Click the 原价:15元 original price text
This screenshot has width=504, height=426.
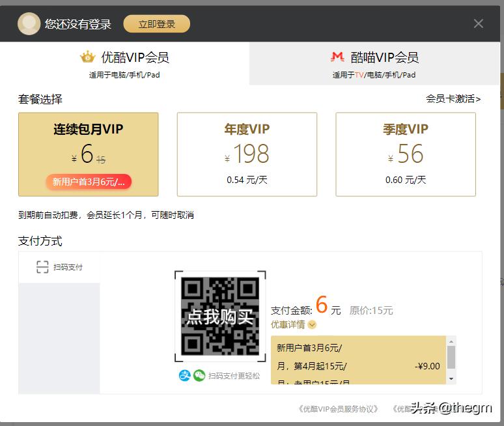point(371,310)
